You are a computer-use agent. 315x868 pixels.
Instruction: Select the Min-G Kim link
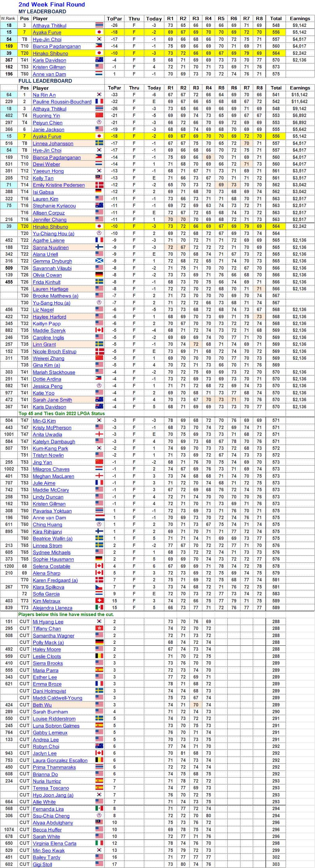pos(44,421)
